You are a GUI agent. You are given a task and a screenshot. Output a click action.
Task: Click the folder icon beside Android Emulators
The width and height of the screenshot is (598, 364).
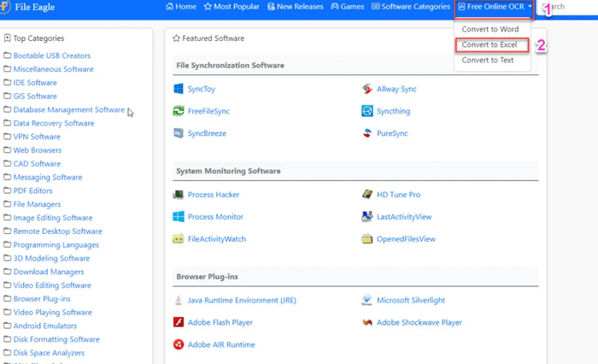7,326
